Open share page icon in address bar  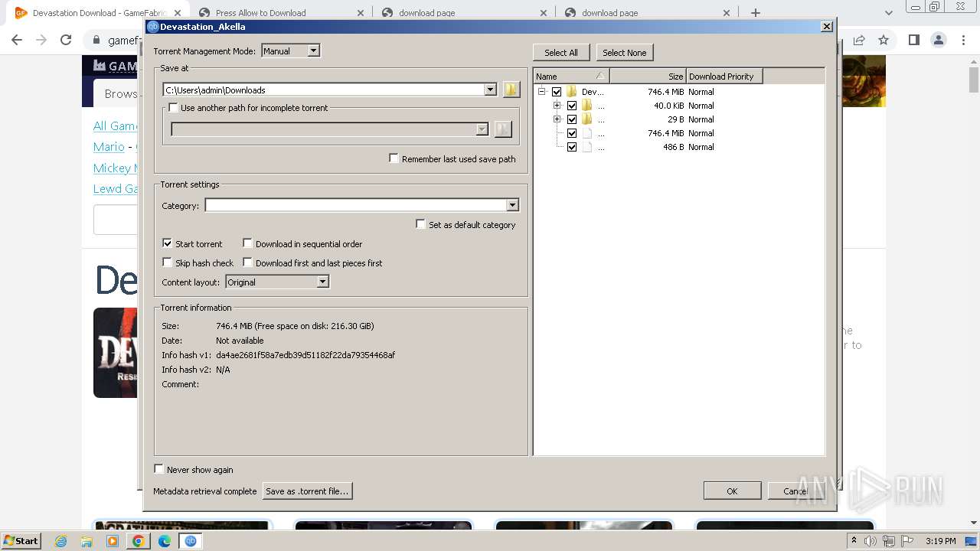click(859, 40)
